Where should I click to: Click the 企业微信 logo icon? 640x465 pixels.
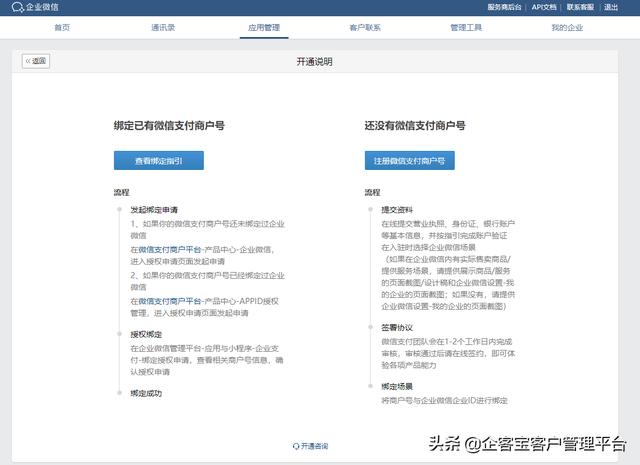pos(17,7)
